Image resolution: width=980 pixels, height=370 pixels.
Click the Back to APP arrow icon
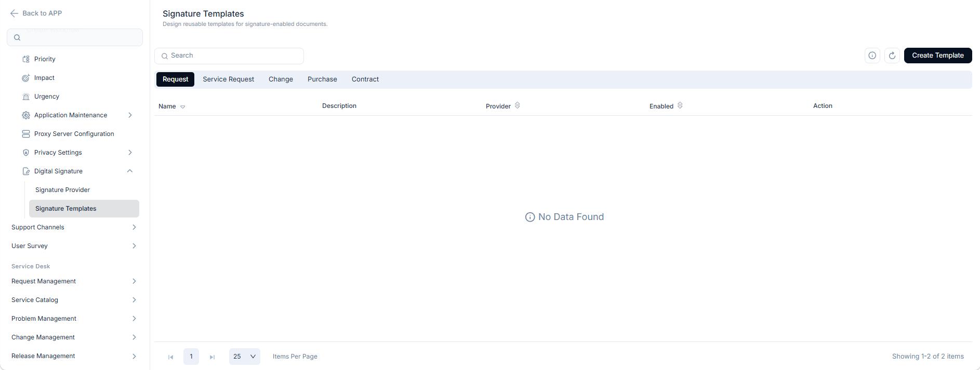point(14,13)
